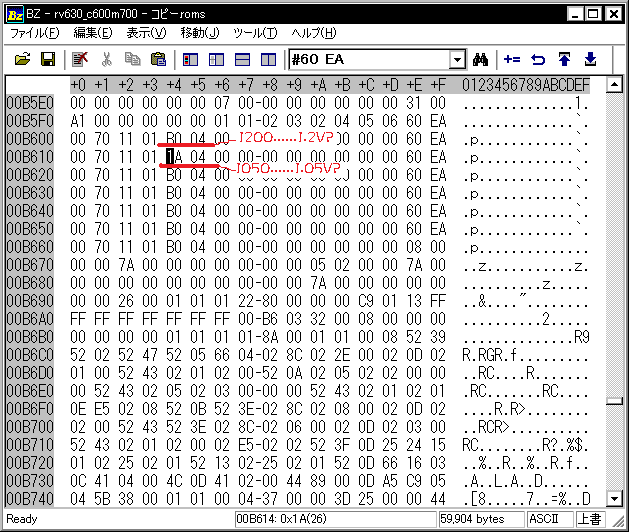The height and width of the screenshot is (532, 629).
Task: Copy selection with the copy icon
Action: pyautogui.click(x=132, y=59)
